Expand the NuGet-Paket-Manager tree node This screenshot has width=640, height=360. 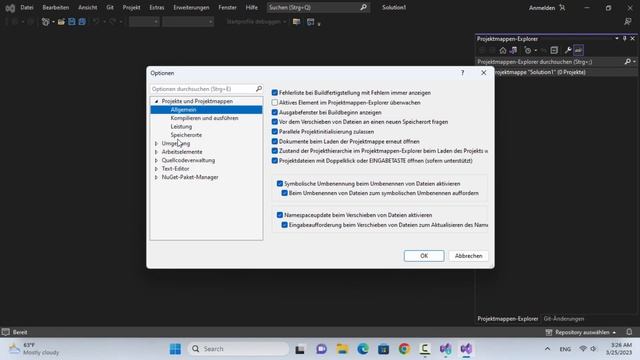[x=156, y=177]
